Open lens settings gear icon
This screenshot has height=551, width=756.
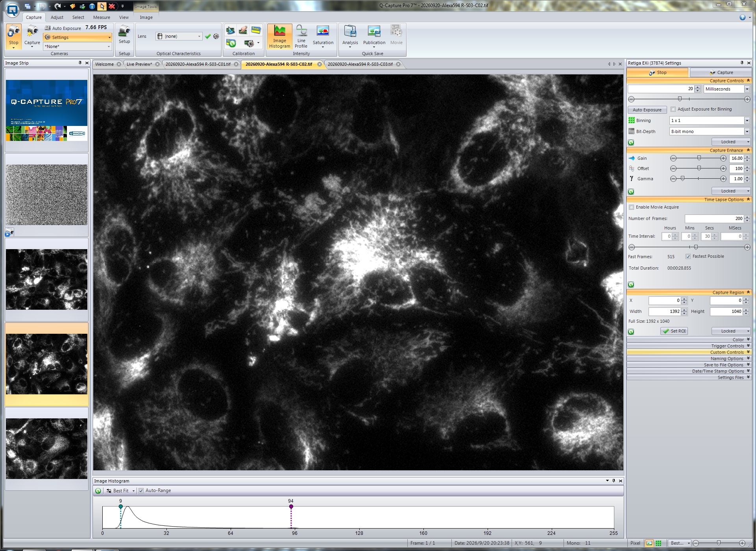(216, 36)
